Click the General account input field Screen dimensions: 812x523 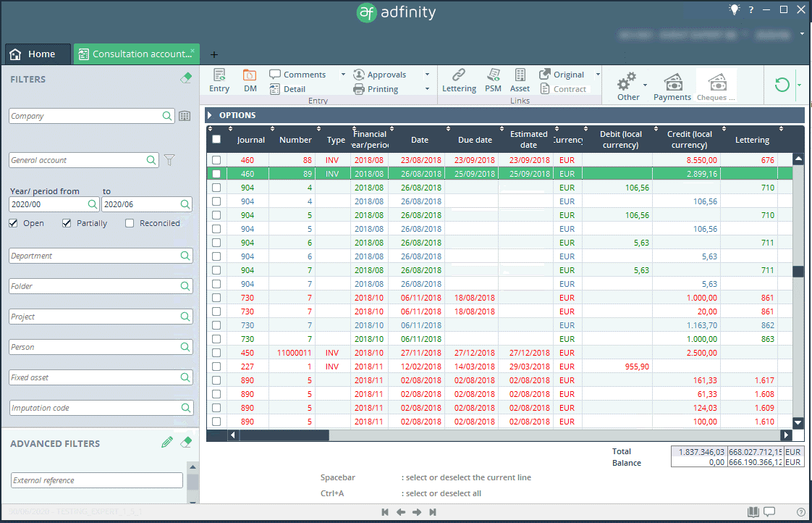click(x=78, y=161)
